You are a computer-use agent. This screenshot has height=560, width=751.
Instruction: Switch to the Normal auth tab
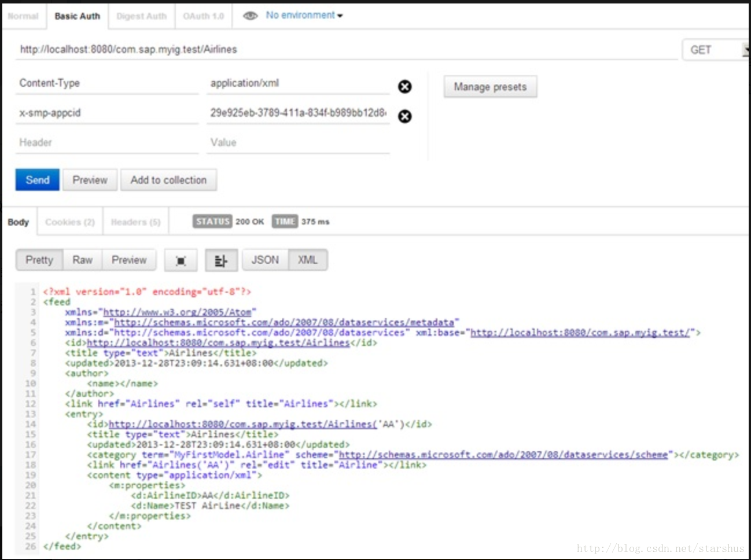tap(23, 16)
